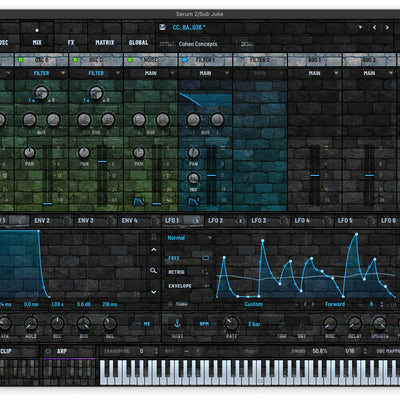Toggle Filter 1 enable light
Image resolution: width=400 pixels, height=400 pixels.
(185, 60)
